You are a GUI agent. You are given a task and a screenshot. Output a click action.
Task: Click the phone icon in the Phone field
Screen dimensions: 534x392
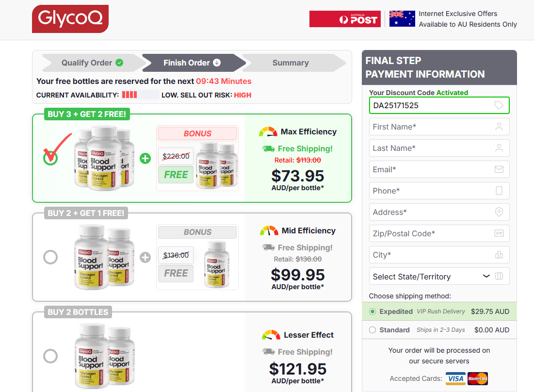point(499,191)
